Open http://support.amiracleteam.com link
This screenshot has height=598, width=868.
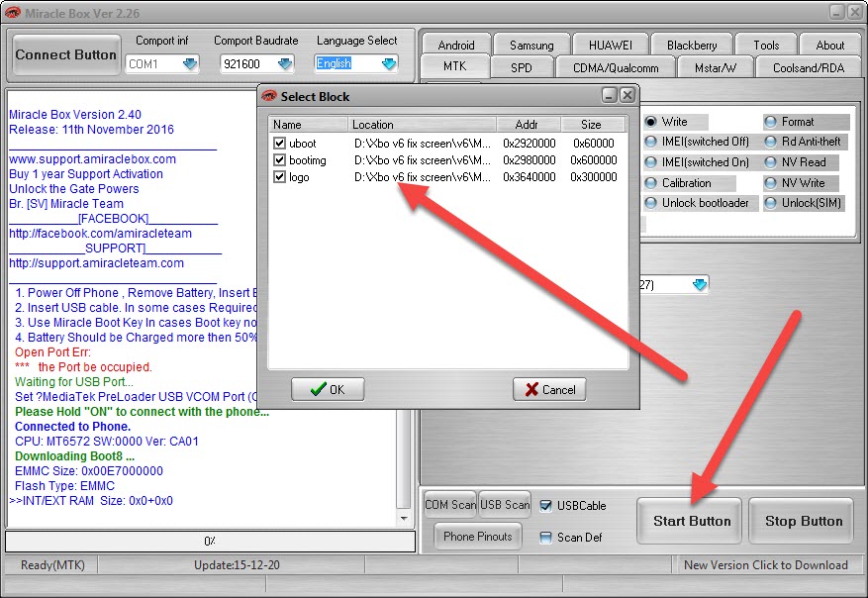[96, 263]
